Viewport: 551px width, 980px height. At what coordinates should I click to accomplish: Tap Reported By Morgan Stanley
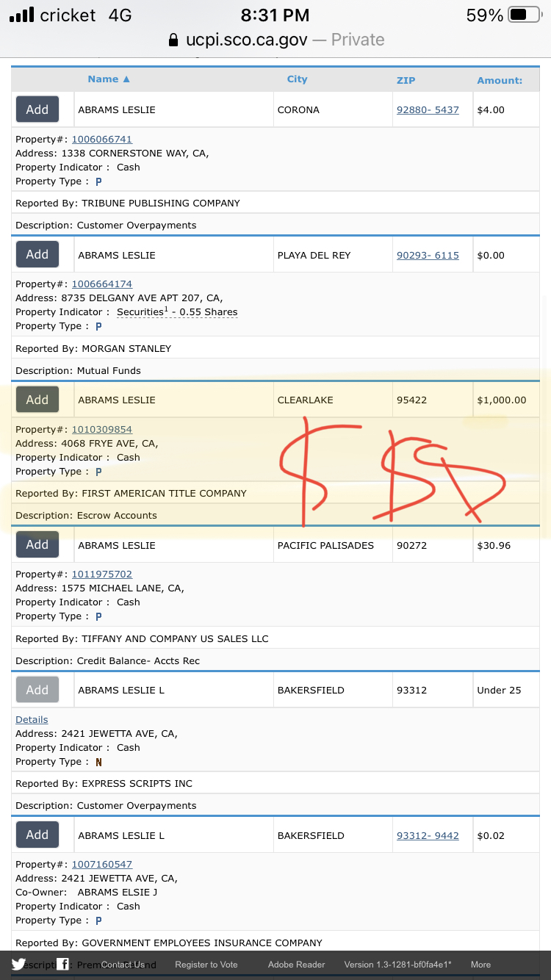click(93, 348)
